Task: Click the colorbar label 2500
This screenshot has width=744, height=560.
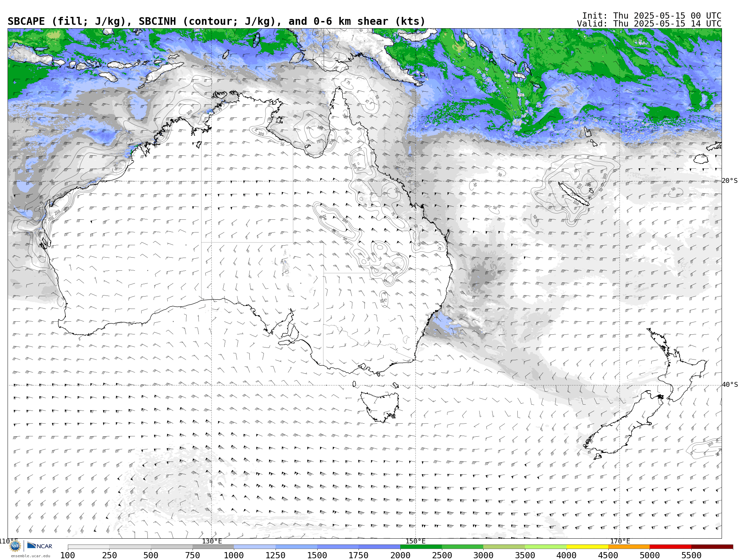Action: (x=442, y=555)
